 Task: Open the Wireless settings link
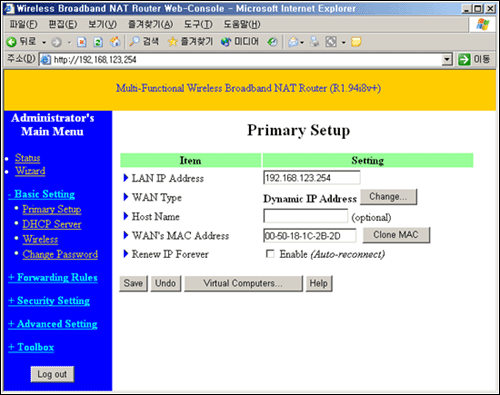[x=40, y=239]
